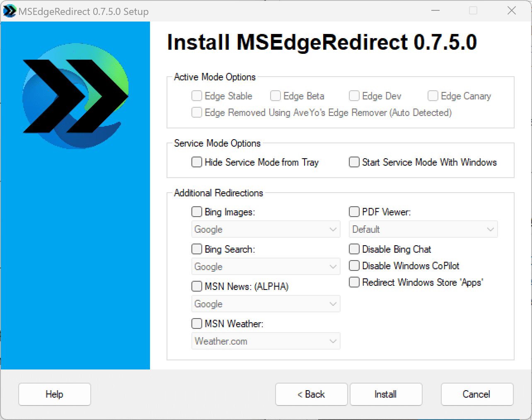Image resolution: width=532 pixels, height=420 pixels.
Task: Enable the MSN Weather redirection
Action: pyautogui.click(x=196, y=323)
